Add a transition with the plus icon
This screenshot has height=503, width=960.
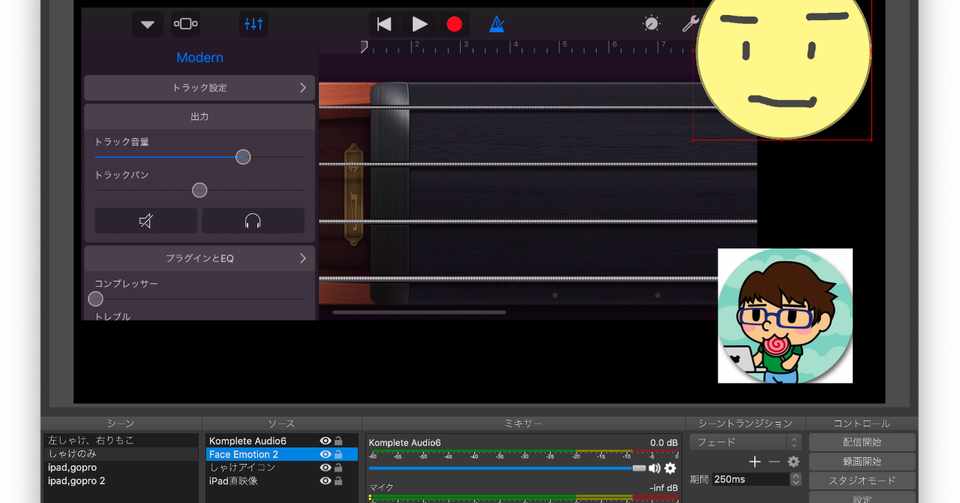click(754, 462)
